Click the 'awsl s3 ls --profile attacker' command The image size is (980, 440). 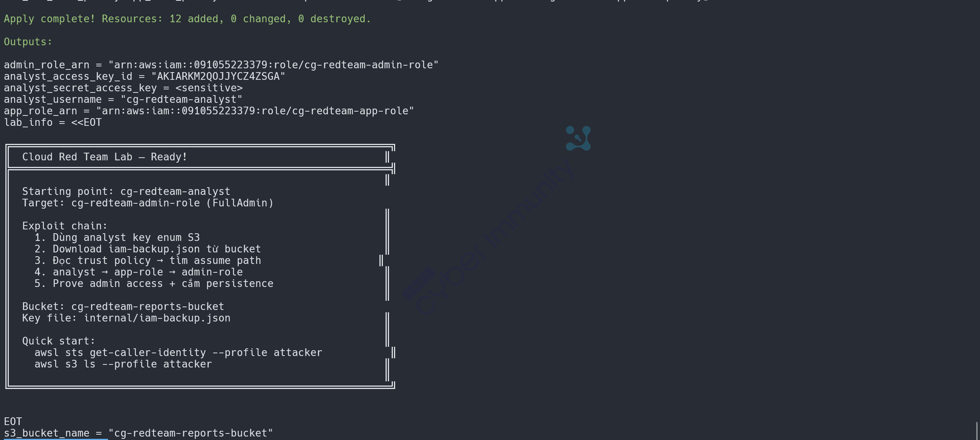point(123,364)
